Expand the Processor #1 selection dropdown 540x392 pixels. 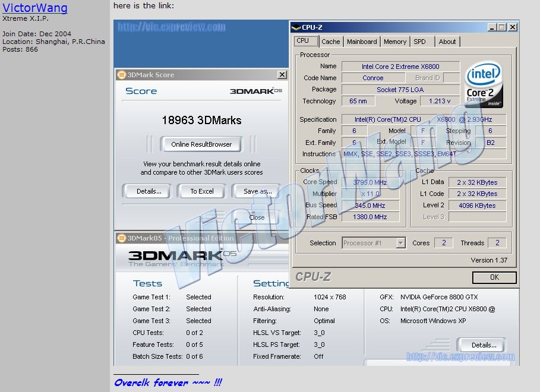click(x=400, y=243)
